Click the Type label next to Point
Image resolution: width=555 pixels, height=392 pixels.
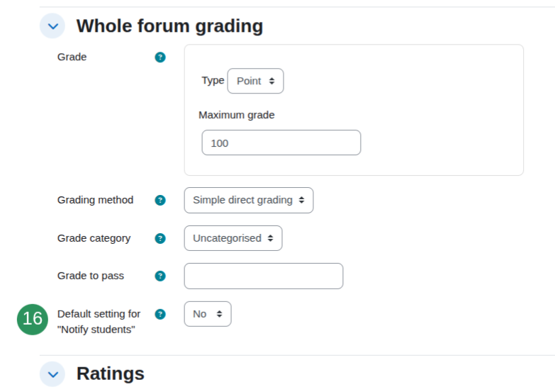tap(213, 81)
